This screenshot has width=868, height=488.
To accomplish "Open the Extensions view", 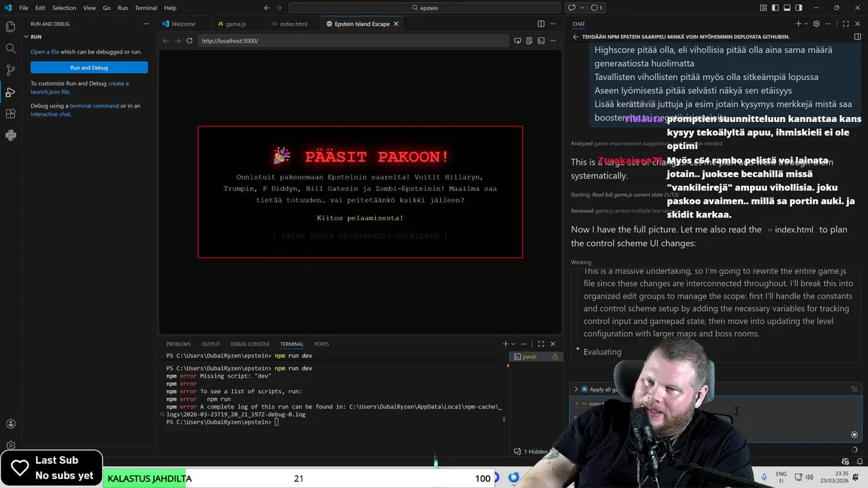I will tap(10, 113).
